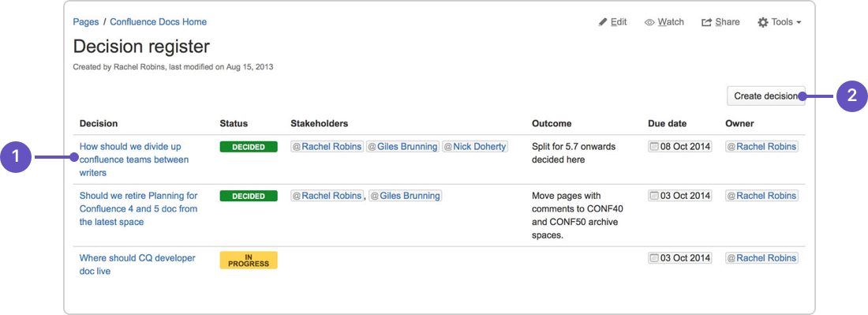Click the @Nick Doherty stakeholder mention

pos(475,147)
